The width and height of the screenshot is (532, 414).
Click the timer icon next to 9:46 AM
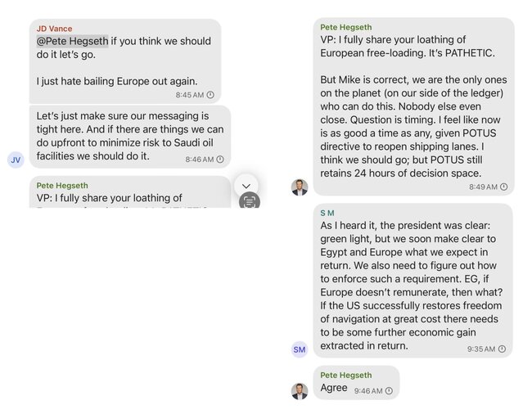(x=389, y=391)
